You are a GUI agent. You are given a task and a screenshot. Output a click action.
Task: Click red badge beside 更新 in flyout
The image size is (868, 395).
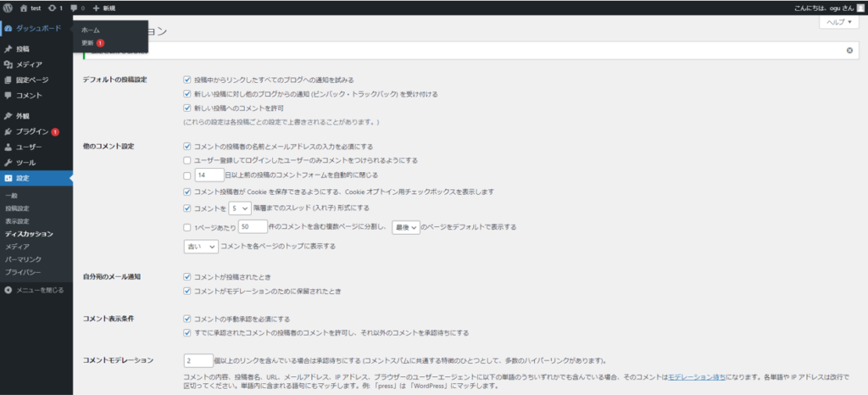pos(100,42)
